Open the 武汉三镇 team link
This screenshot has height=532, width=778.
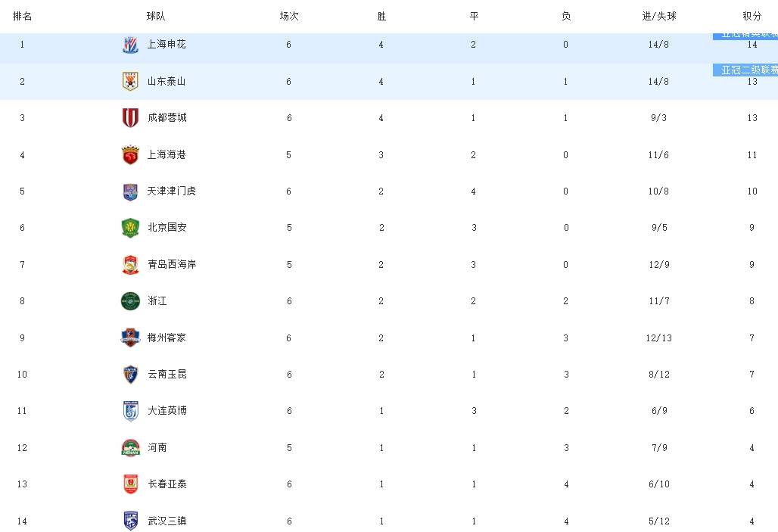point(166,521)
